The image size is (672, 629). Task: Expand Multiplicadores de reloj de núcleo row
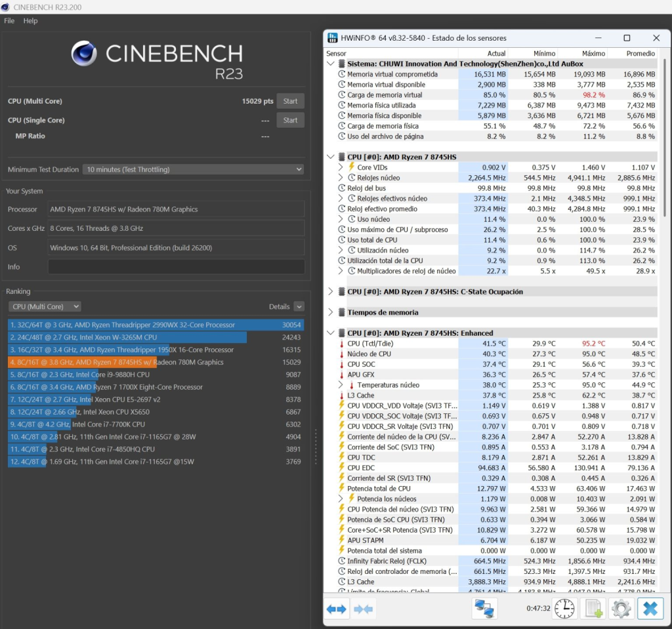point(341,271)
